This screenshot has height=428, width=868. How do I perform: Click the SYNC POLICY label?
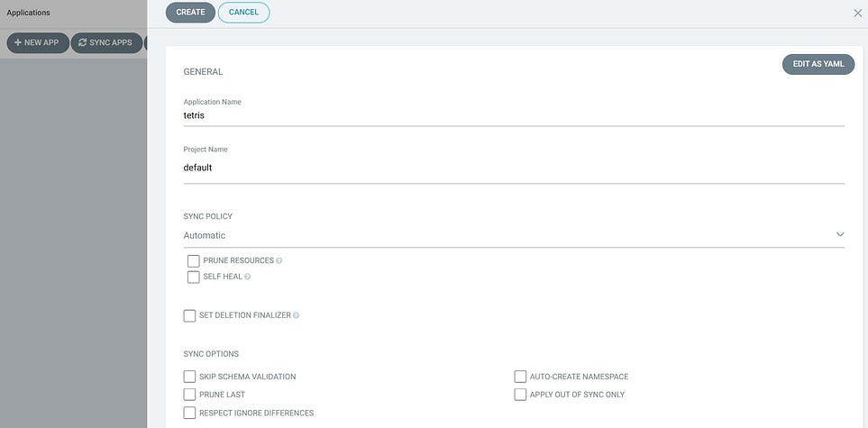point(207,216)
